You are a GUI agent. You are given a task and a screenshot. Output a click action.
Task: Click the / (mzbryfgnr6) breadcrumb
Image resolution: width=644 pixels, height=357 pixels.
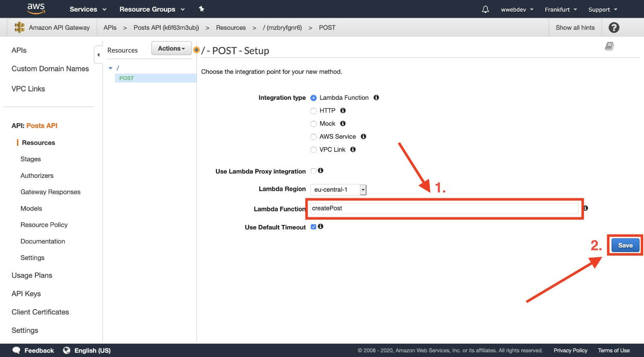tap(282, 27)
